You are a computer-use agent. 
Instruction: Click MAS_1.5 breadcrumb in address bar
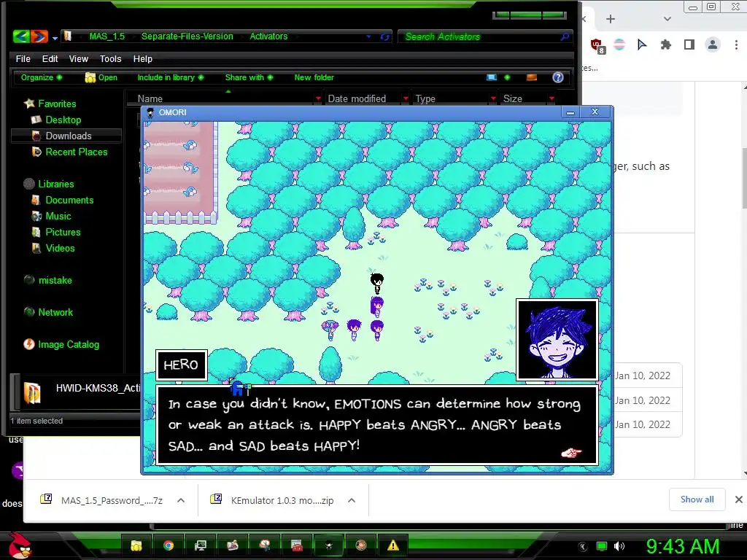click(x=107, y=36)
